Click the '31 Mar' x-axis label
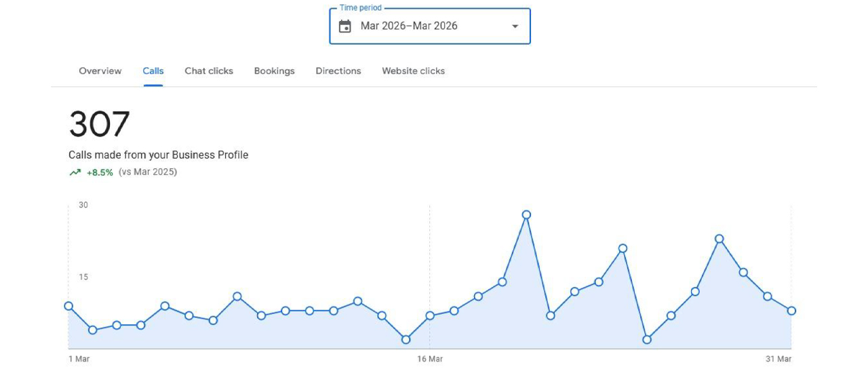This screenshot has height=388, width=868. tap(778, 359)
